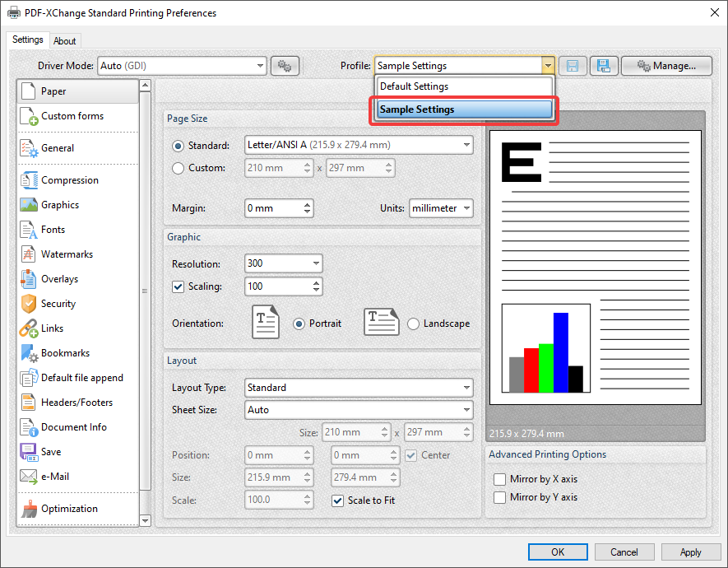Uncheck the Scale to Fit option
Image resolution: width=728 pixels, height=568 pixels.
[337, 500]
